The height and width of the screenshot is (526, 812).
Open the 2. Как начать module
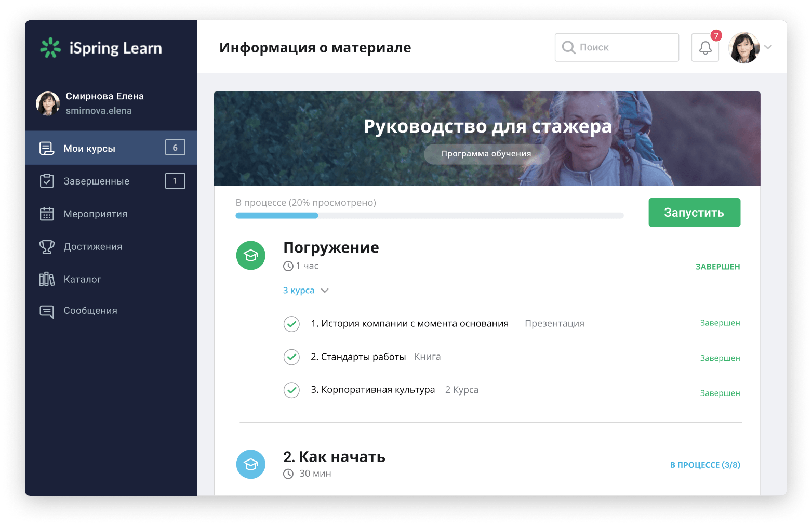click(x=334, y=457)
